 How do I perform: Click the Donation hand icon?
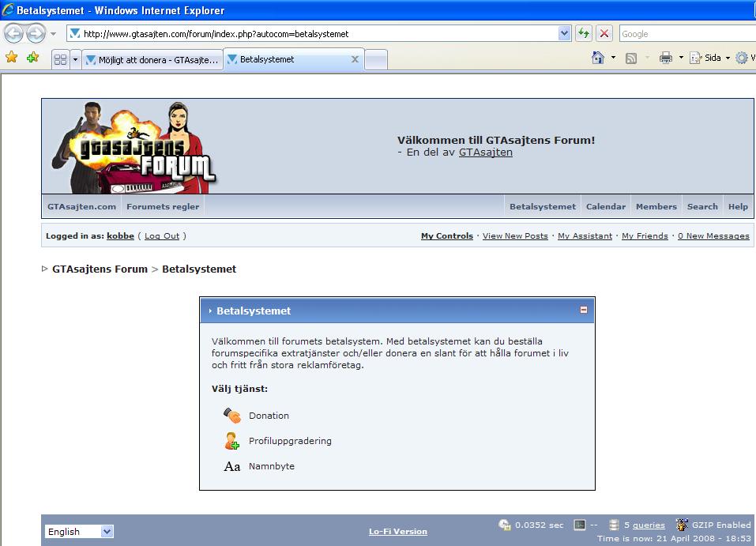[x=232, y=416]
